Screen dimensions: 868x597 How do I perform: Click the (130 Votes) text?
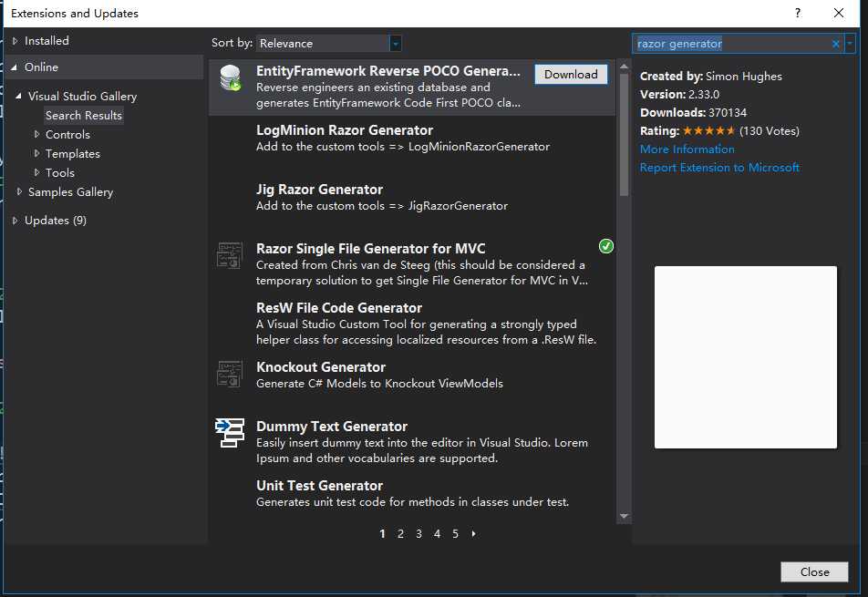770,131
